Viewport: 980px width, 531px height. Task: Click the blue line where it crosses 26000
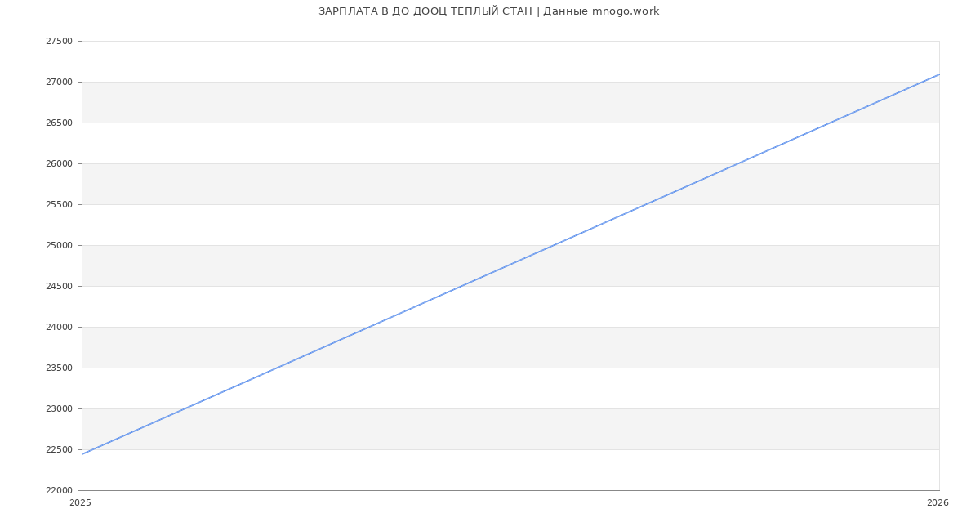737,163
